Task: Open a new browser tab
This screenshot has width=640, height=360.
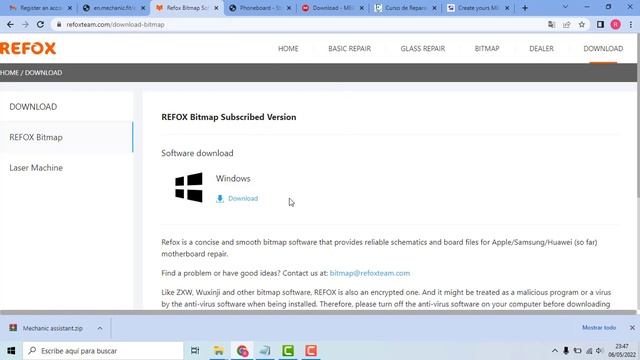Action: click(525, 8)
